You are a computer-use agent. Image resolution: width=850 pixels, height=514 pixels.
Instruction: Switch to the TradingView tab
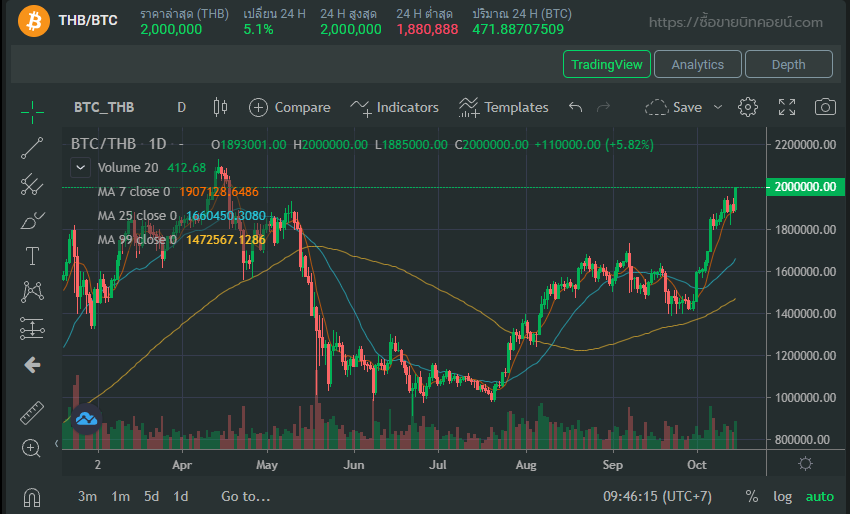coord(607,64)
